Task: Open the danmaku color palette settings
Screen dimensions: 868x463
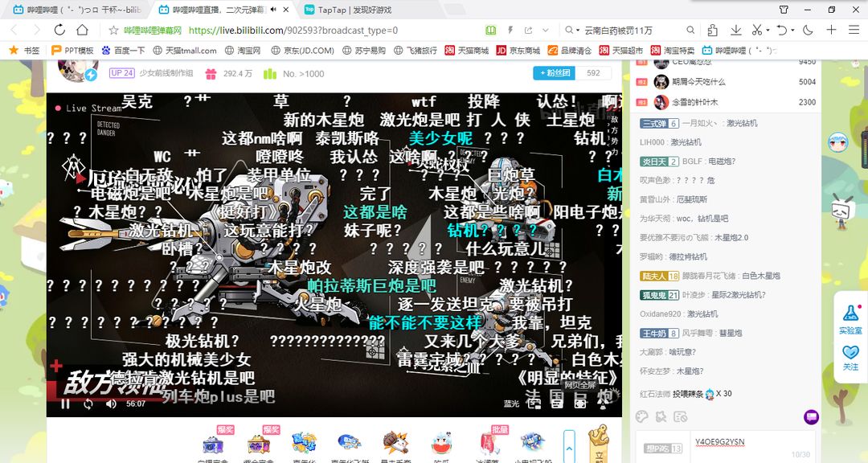Action: 642,417
